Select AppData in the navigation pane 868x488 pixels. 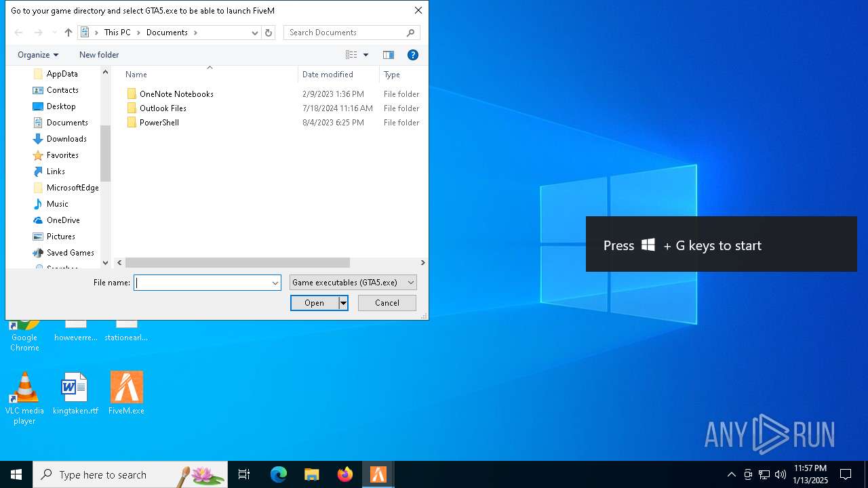pos(62,74)
